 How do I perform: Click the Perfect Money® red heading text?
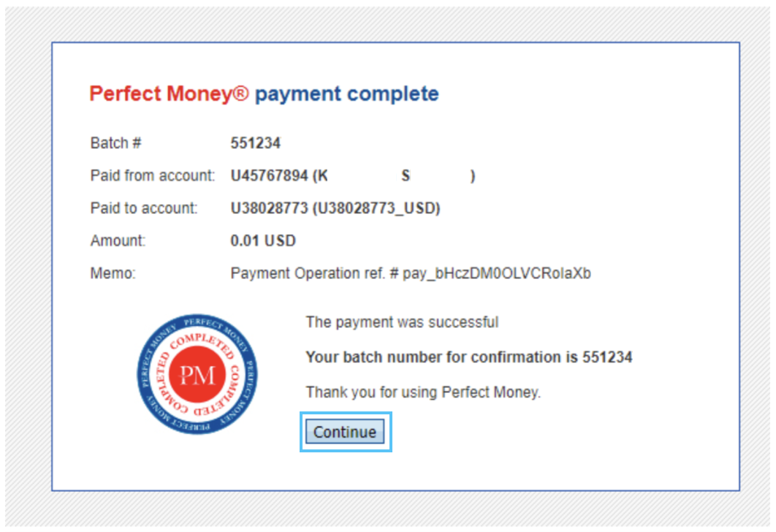(x=169, y=94)
